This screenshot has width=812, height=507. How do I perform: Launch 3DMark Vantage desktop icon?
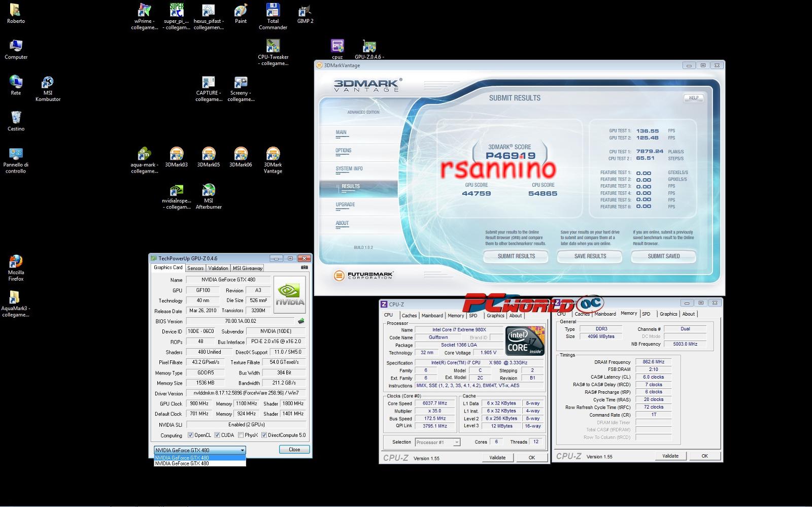[x=273, y=160]
